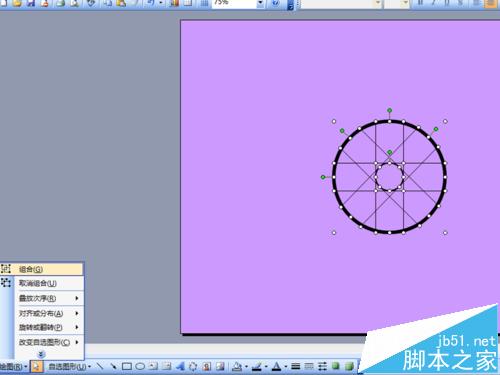The height and width of the screenshot is (375, 500).
Task: Open the shadow style options
Action: 336,366
